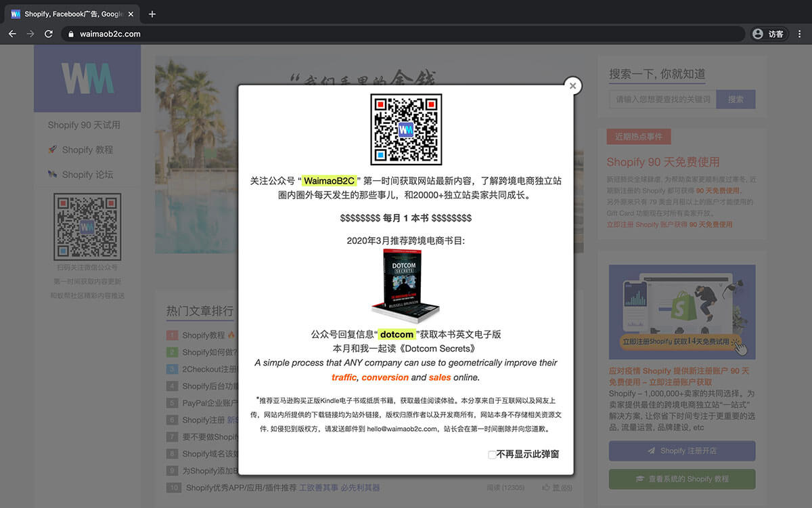Open the browser three-dot menu

(800, 34)
